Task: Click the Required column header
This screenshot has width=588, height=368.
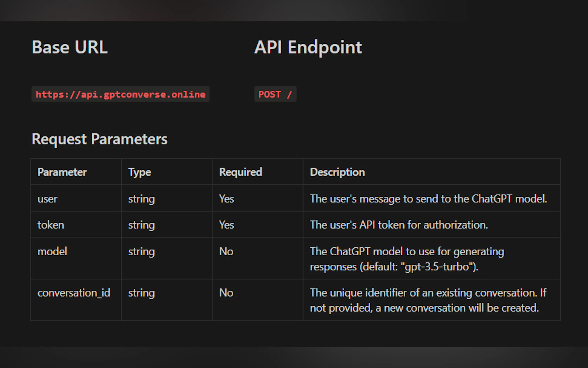Action: [241, 172]
